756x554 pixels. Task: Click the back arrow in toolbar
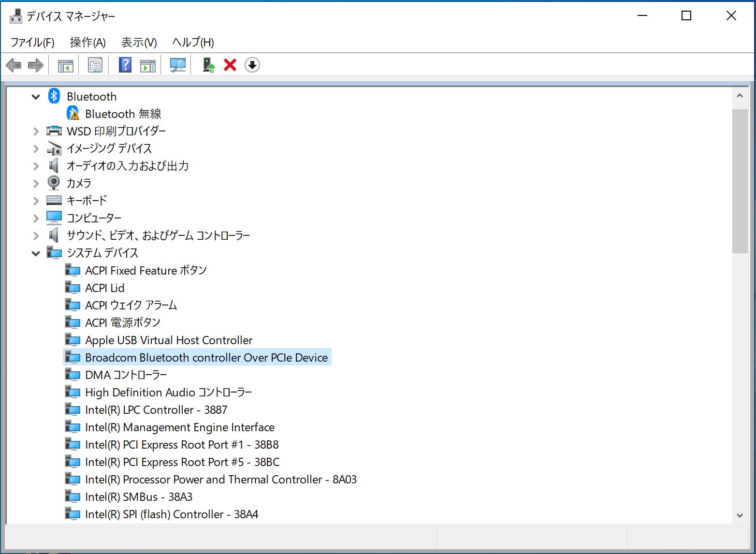(x=14, y=65)
